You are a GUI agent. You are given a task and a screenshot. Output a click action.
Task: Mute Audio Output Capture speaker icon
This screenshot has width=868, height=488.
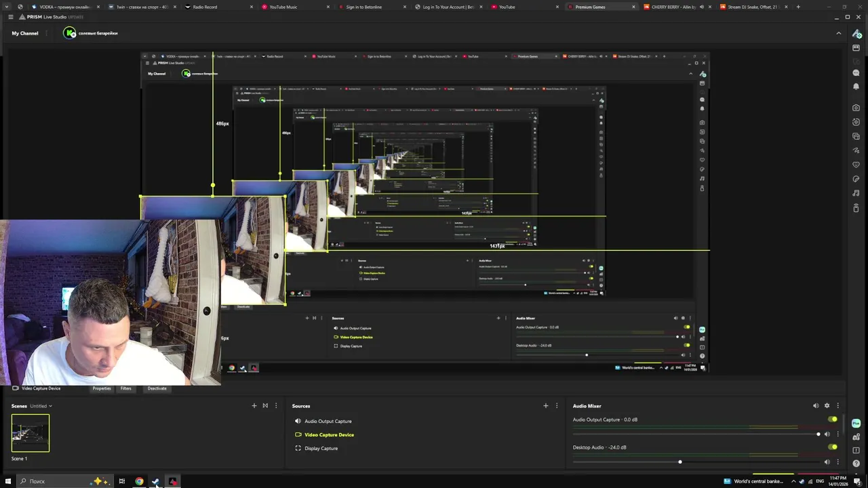(x=827, y=434)
